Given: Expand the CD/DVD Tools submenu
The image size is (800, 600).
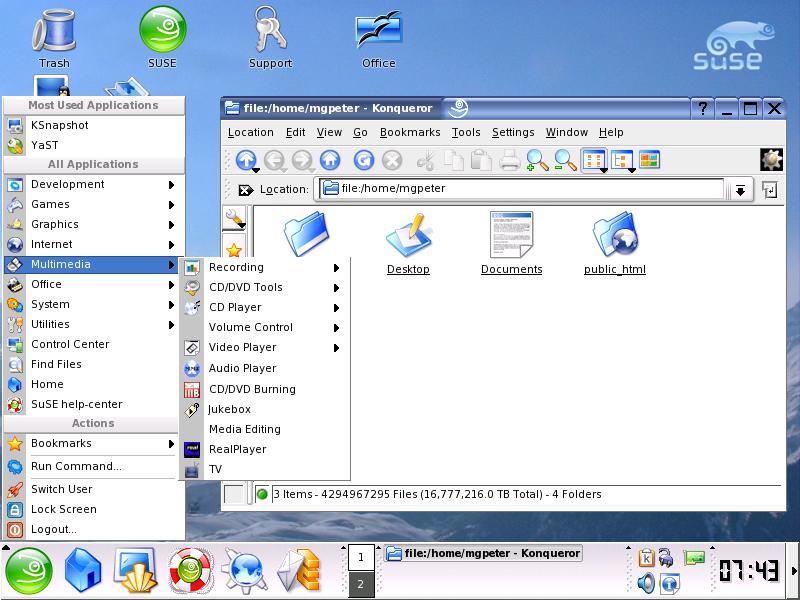Looking at the screenshot, I should click(x=265, y=287).
